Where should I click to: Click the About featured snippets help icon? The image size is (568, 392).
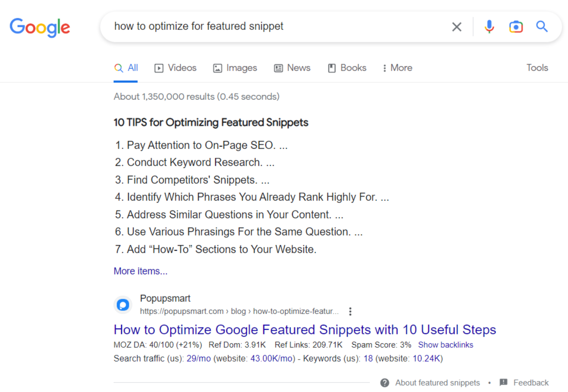pyautogui.click(x=384, y=382)
